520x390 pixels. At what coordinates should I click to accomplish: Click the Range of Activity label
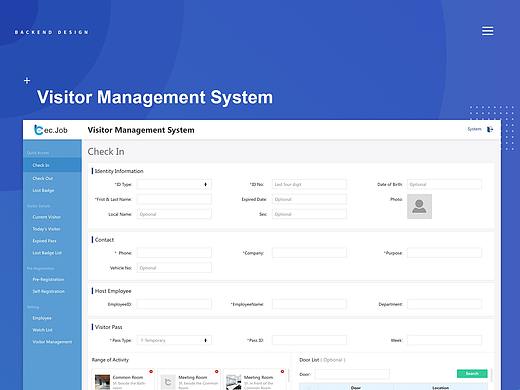click(x=110, y=360)
